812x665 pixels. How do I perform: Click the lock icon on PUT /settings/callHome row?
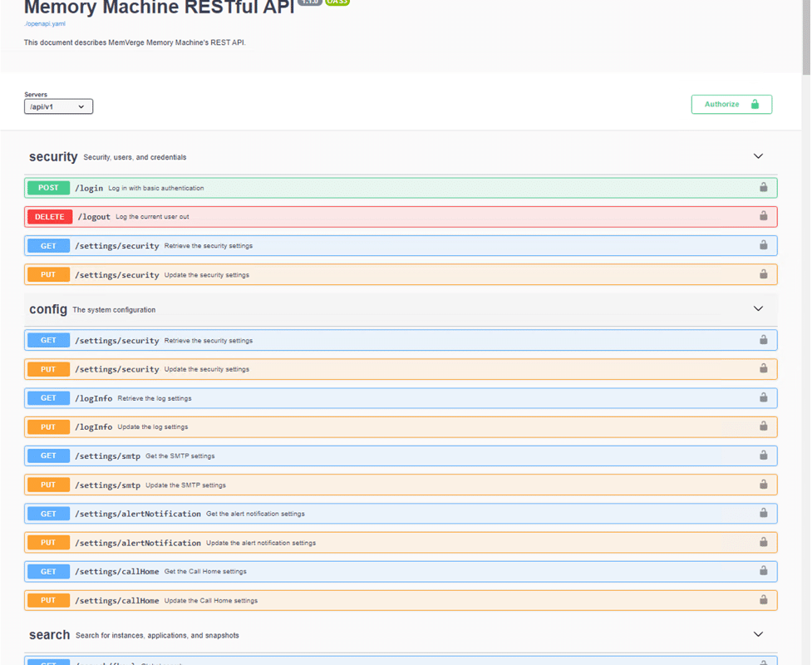coord(763,599)
